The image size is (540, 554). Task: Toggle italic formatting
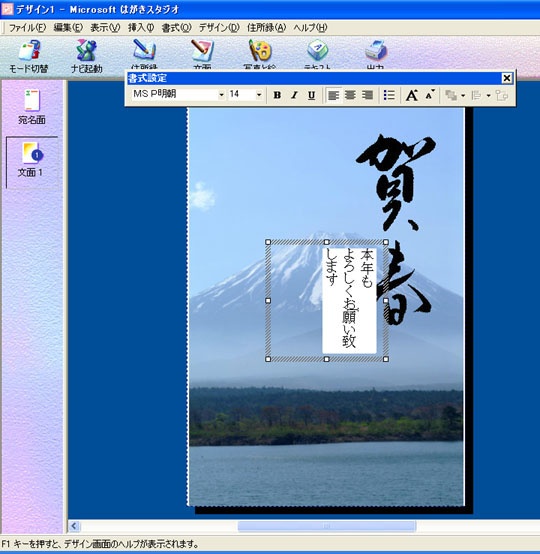[294, 95]
